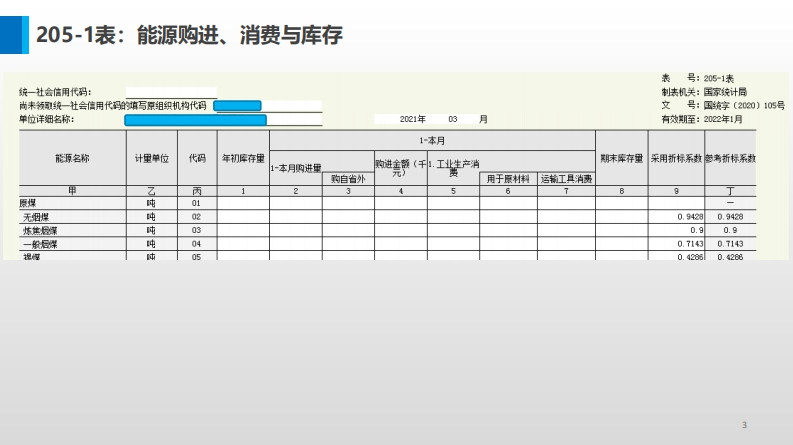
Task: Click the 购自省外 sub-header cell
Action: point(348,179)
